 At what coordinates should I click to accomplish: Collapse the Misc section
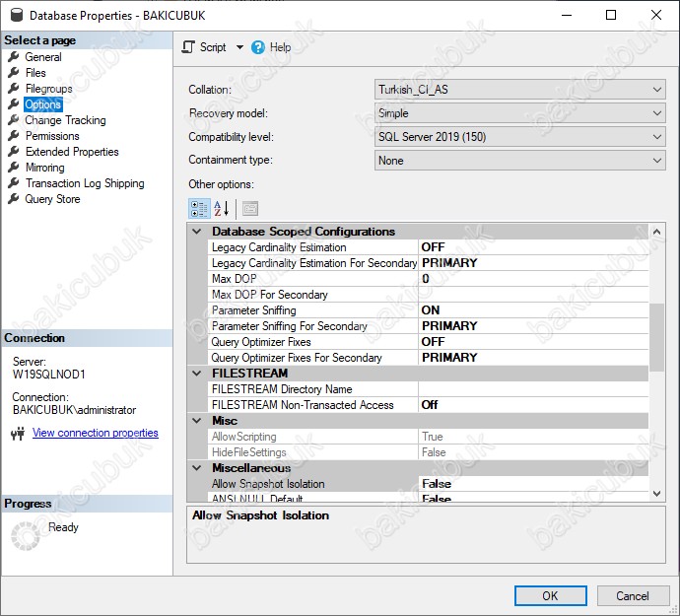click(x=197, y=420)
